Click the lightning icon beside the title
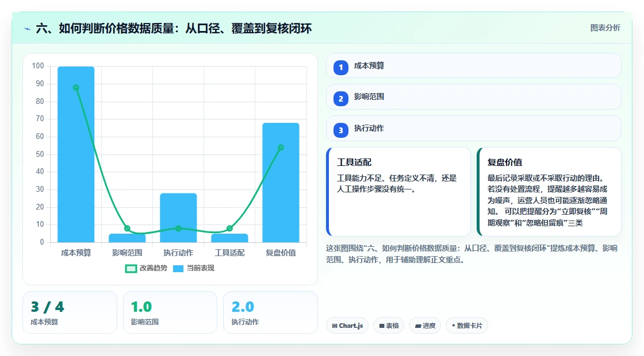Screen dimensions: 644x356 (28, 29)
